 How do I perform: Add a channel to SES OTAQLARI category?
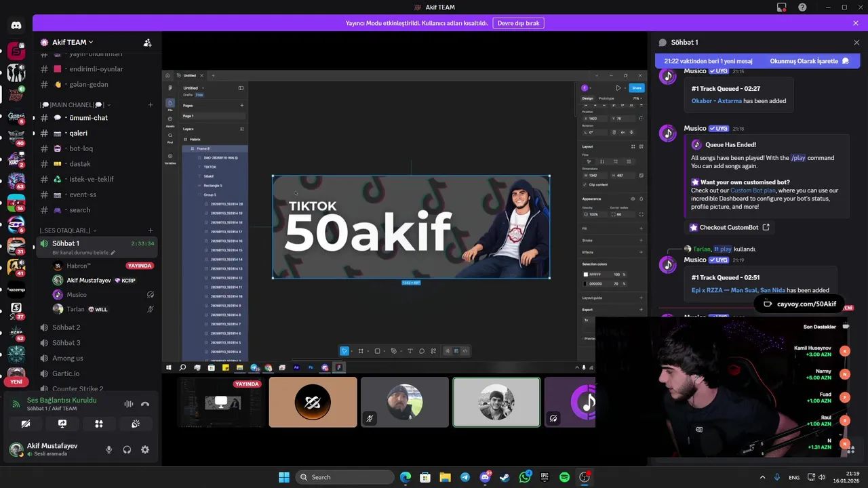point(151,230)
